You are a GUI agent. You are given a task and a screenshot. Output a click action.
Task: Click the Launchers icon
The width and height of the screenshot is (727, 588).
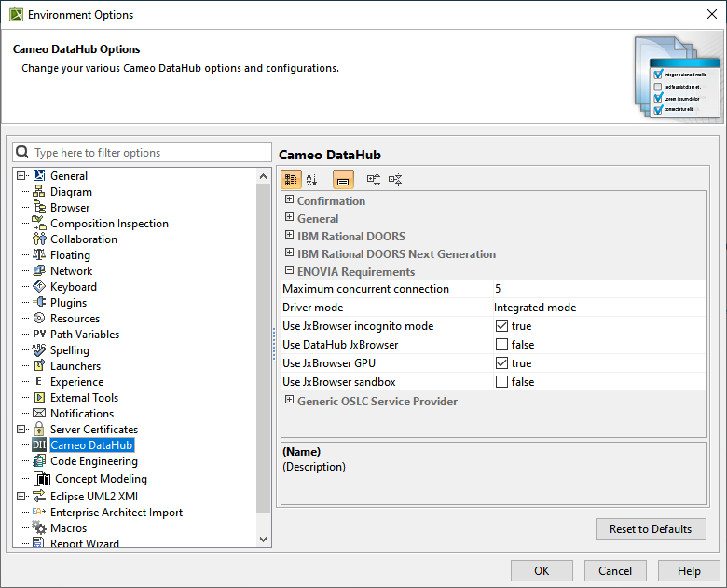click(x=39, y=366)
